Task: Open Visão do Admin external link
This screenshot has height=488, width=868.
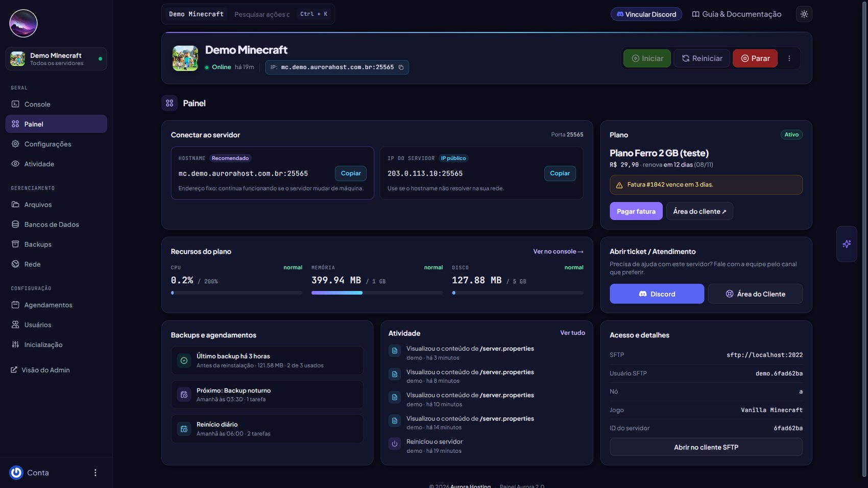Action: [x=40, y=370]
